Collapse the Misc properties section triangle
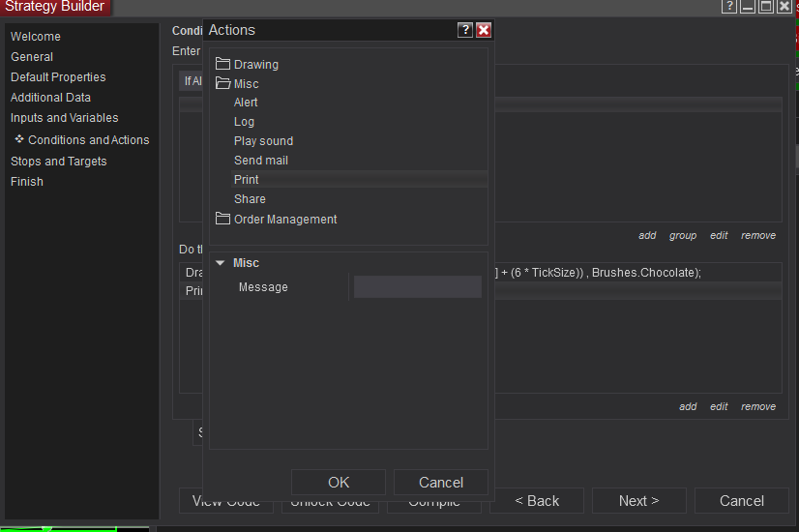This screenshot has width=799, height=532. [x=221, y=263]
